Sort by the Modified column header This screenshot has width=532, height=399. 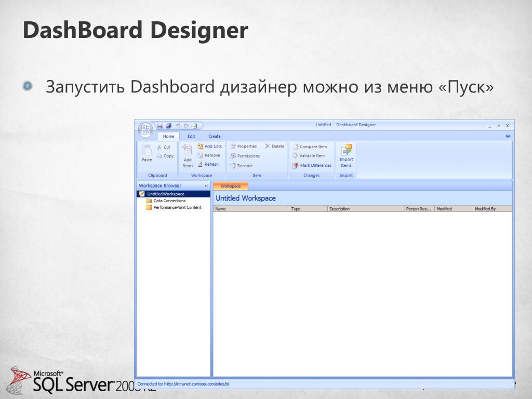(454, 209)
